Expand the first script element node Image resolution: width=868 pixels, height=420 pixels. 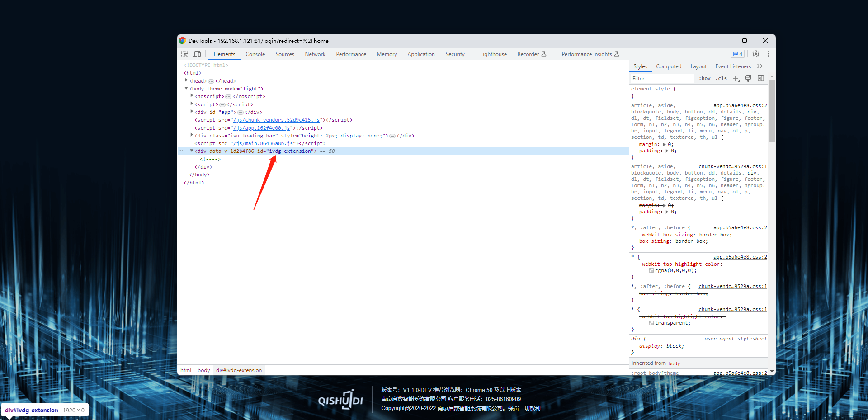192,104
